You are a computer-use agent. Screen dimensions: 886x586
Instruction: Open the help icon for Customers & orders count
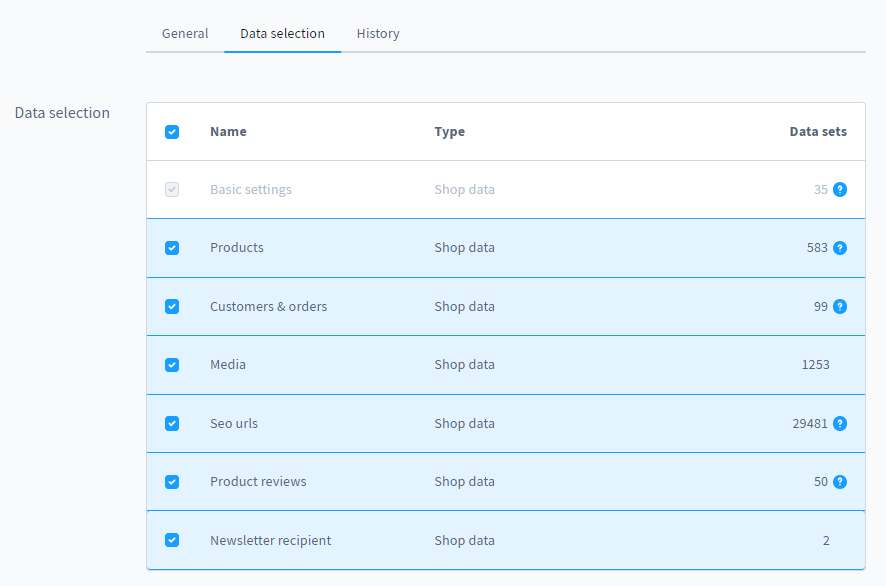pyautogui.click(x=840, y=306)
